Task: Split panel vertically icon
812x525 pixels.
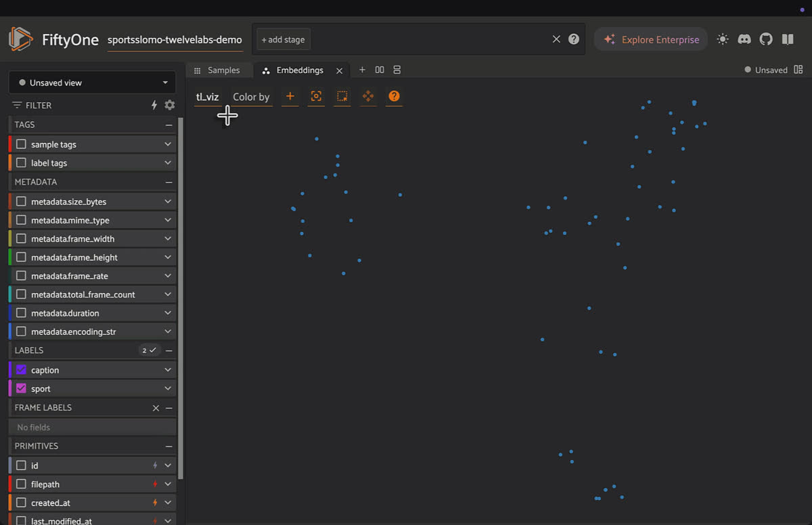Action: pyautogui.click(x=397, y=70)
